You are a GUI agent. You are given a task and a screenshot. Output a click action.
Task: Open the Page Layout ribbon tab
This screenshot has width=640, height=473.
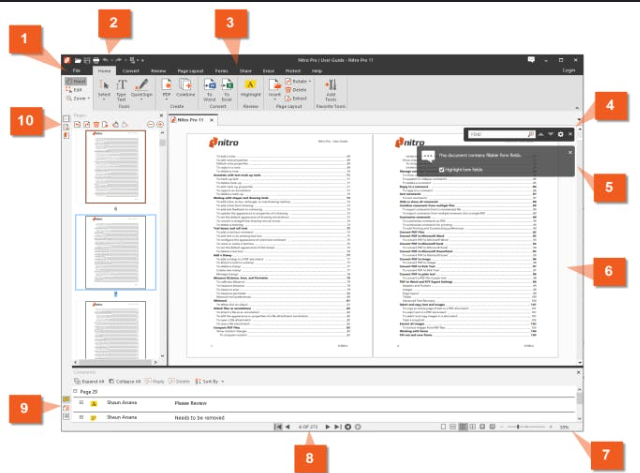pyautogui.click(x=192, y=72)
